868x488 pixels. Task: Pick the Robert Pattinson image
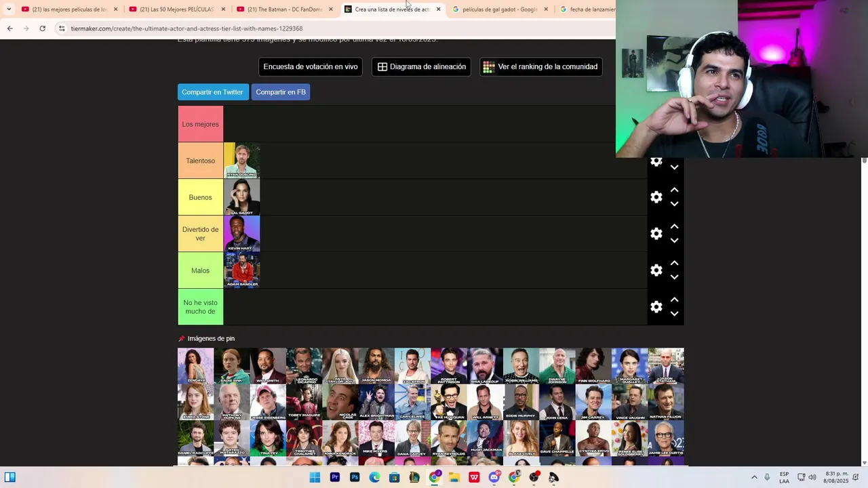coord(449,366)
